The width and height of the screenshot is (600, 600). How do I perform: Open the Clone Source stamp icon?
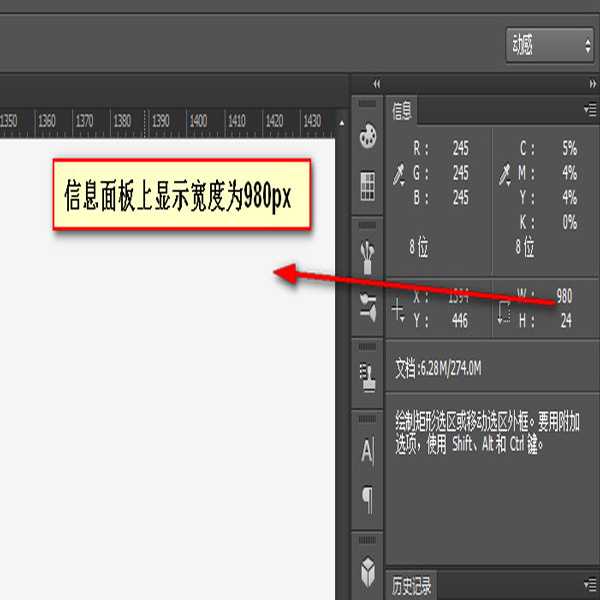[x=368, y=378]
